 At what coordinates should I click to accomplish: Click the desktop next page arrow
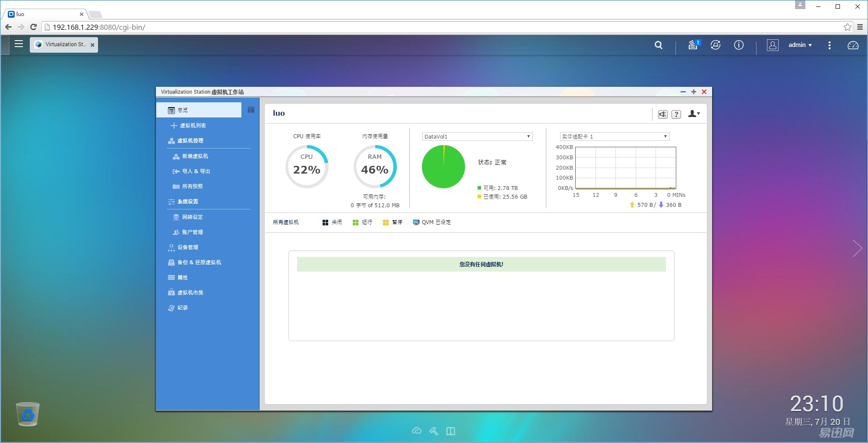coord(857,248)
